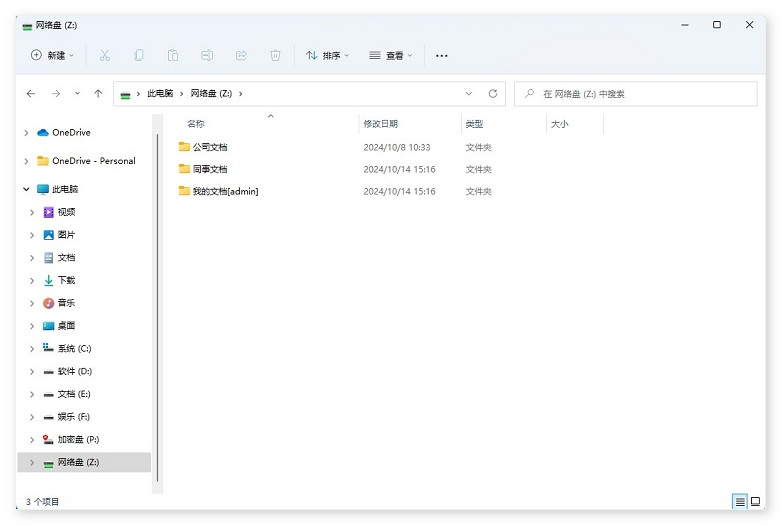Expand the 视频 tree node
This screenshot has width=782, height=526.
(x=32, y=212)
